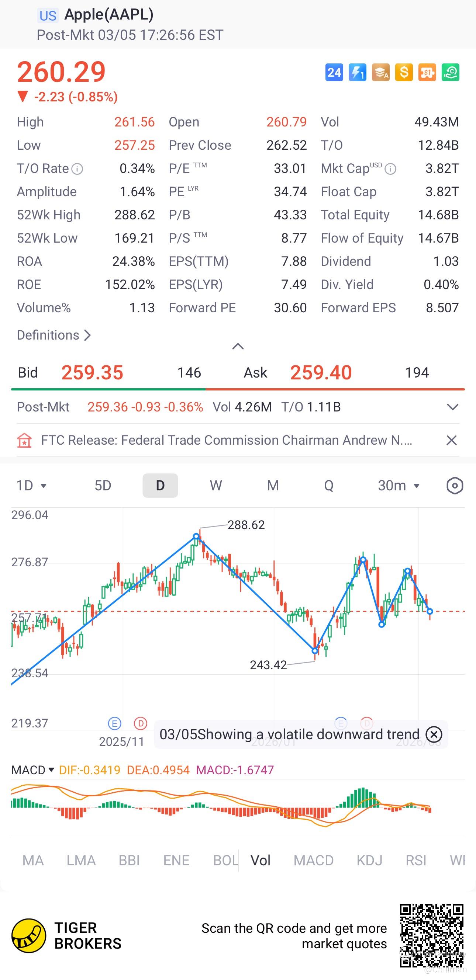Open the FTC Release news headline

[x=226, y=441]
